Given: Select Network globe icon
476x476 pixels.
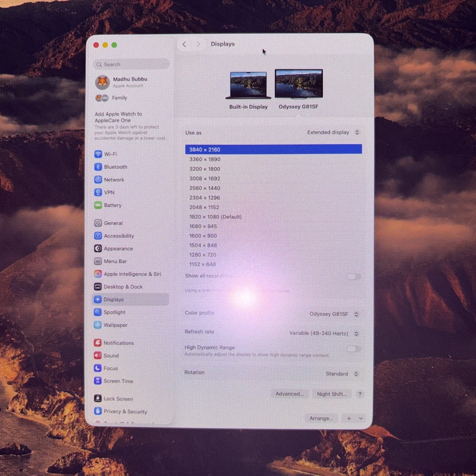Looking at the screenshot, I should [x=98, y=179].
